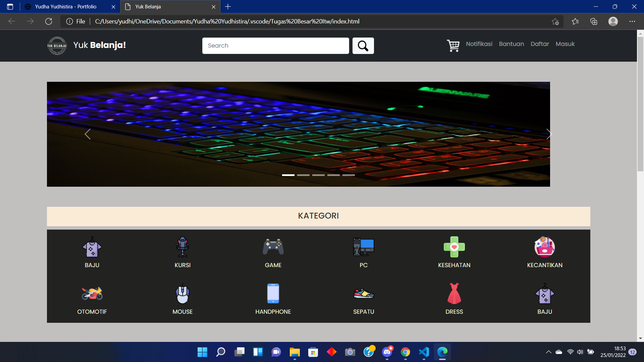The width and height of the screenshot is (644, 362).
Task: Open the SEPATU shoe category
Action: tap(364, 299)
